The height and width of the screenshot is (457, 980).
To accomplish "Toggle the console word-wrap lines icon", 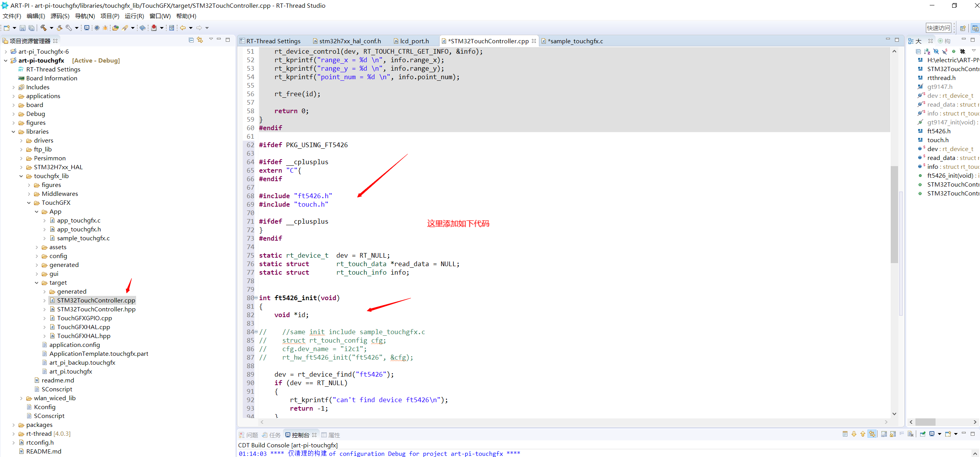I will [902, 434].
